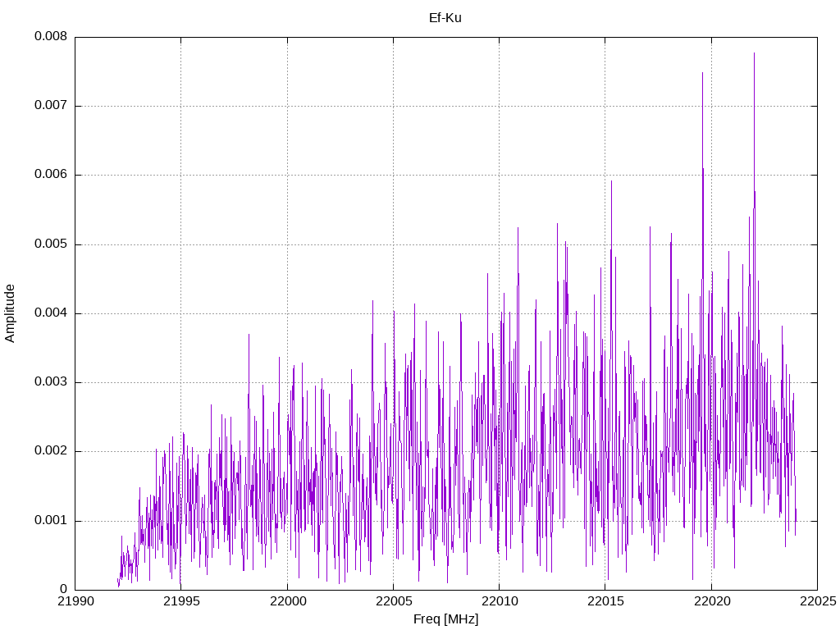Select the 0.008 y-axis tick label
This screenshot has width=840, height=630.
click(x=51, y=37)
